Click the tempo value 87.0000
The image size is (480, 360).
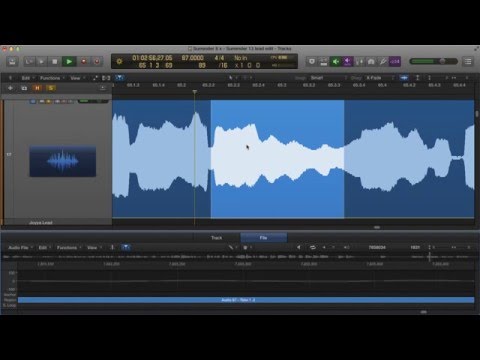[192, 58]
